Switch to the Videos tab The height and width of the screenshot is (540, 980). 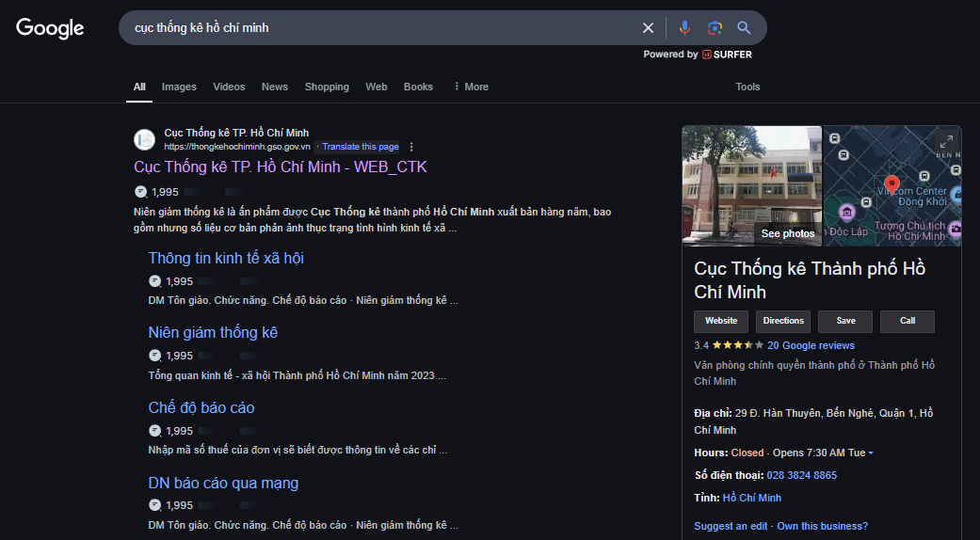(229, 87)
